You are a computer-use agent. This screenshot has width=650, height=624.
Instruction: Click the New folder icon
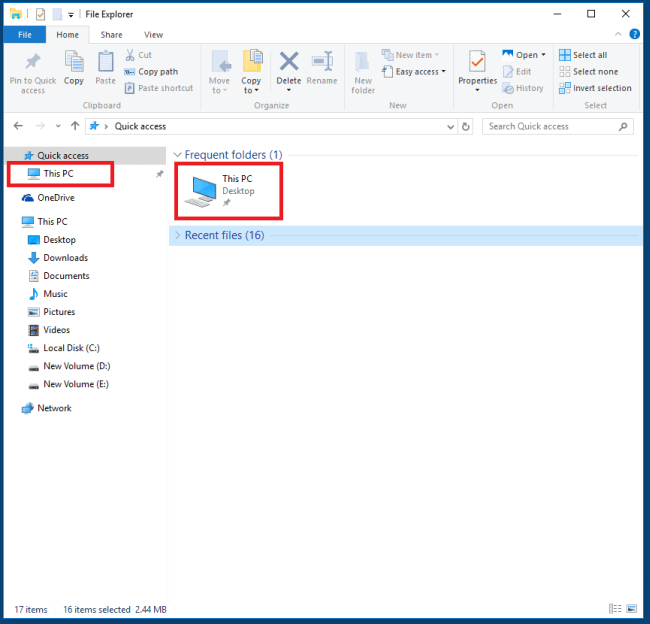[363, 62]
